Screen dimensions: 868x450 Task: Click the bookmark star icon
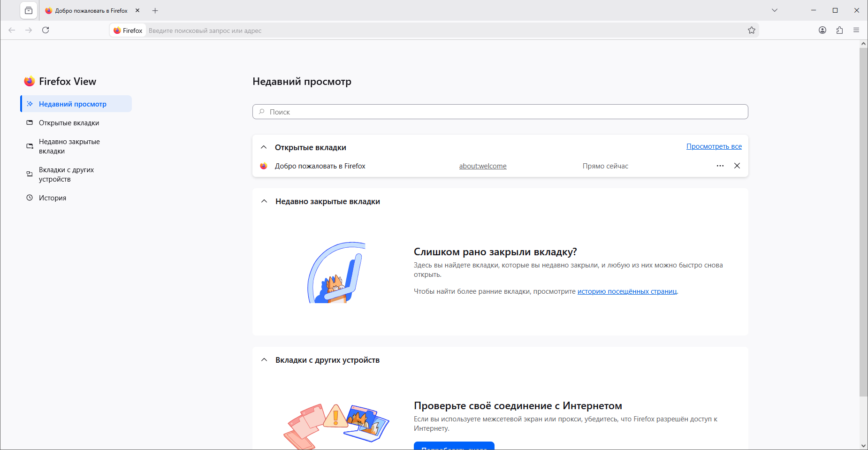coord(752,31)
